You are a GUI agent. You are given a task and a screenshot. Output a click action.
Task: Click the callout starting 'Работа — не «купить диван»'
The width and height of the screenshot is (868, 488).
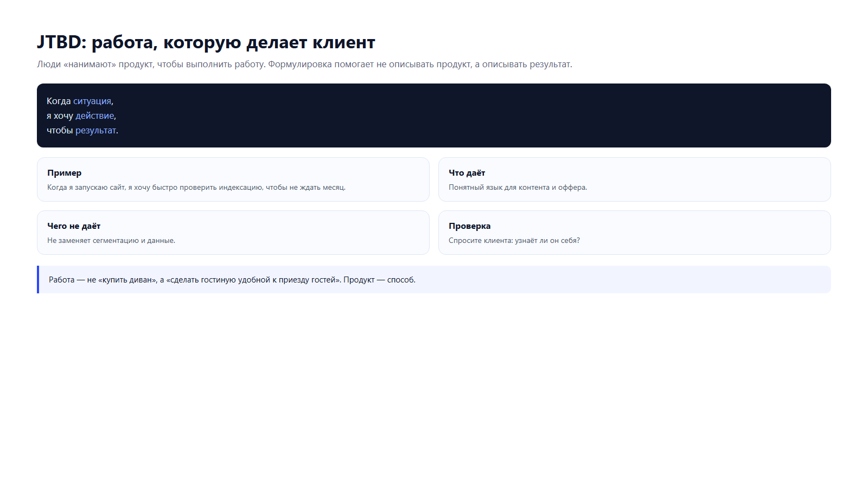(x=434, y=280)
